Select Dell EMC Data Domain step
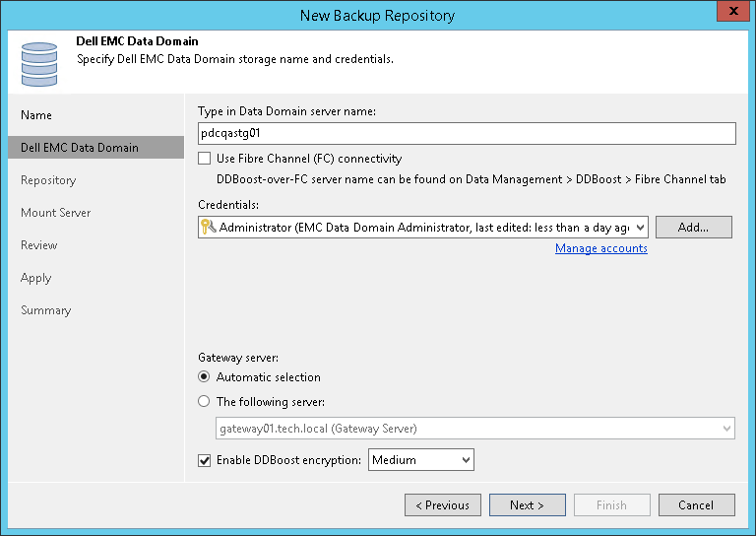Viewport: 756px width, 536px height. pos(79,148)
